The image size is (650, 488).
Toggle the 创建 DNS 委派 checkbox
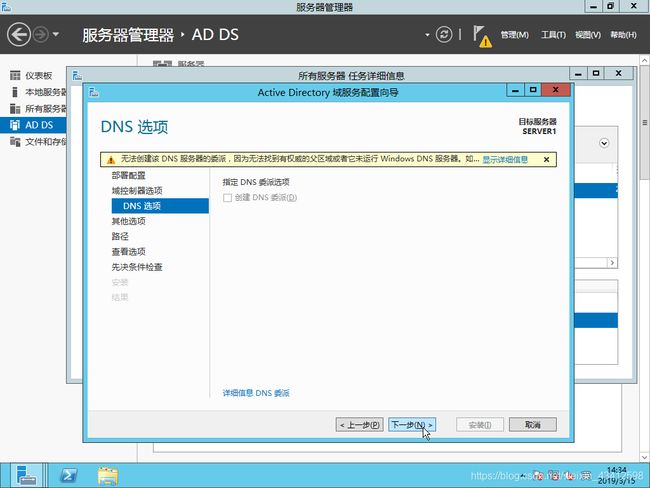pos(227,198)
